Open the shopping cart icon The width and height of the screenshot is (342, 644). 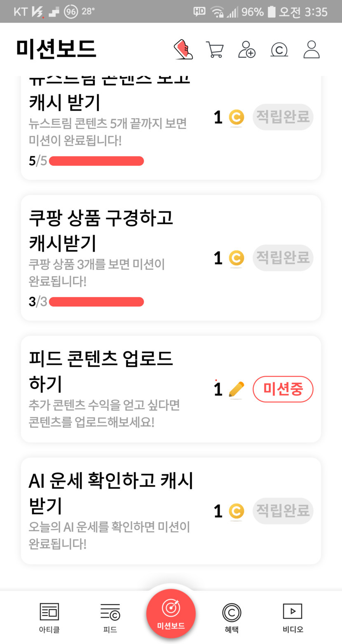pos(215,49)
